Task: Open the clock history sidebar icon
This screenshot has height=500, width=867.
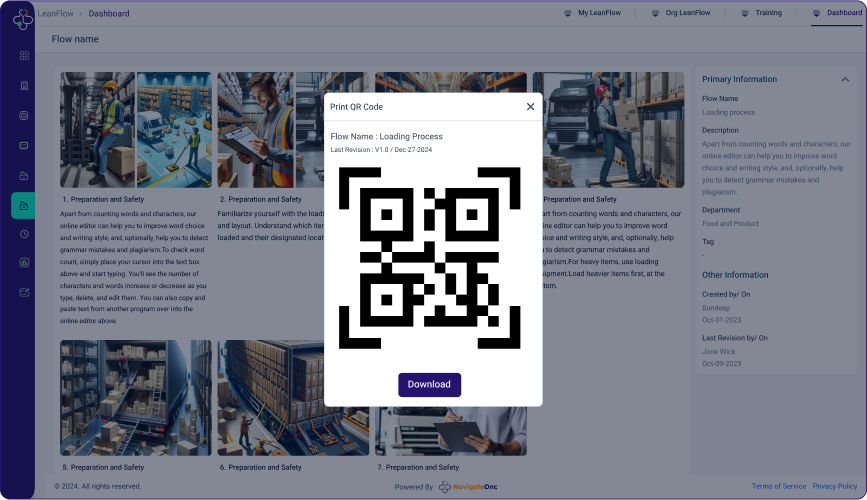Action: point(24,234)
